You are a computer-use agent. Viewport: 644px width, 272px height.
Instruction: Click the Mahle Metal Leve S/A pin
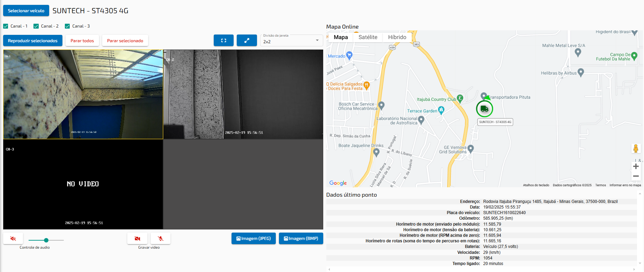(578, 52)
